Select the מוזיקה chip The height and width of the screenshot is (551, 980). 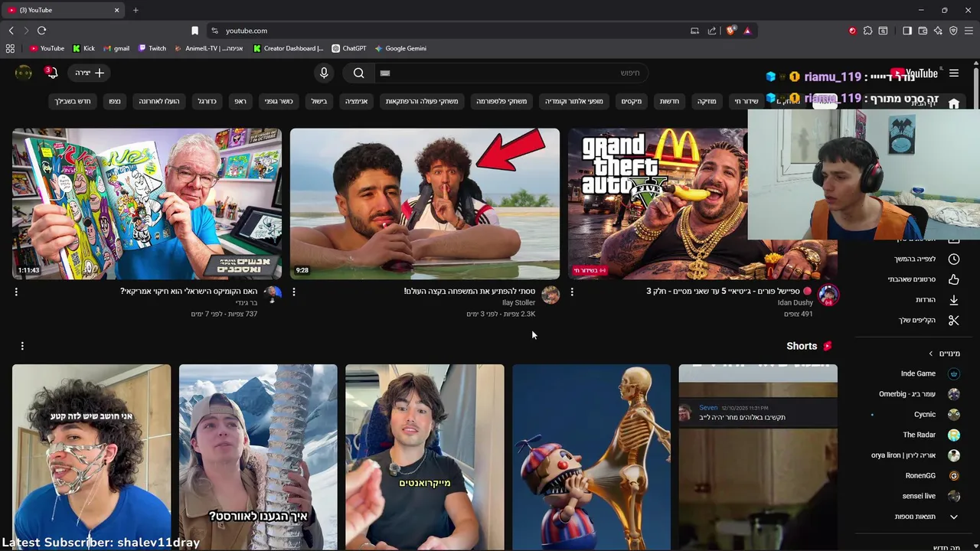707,101
